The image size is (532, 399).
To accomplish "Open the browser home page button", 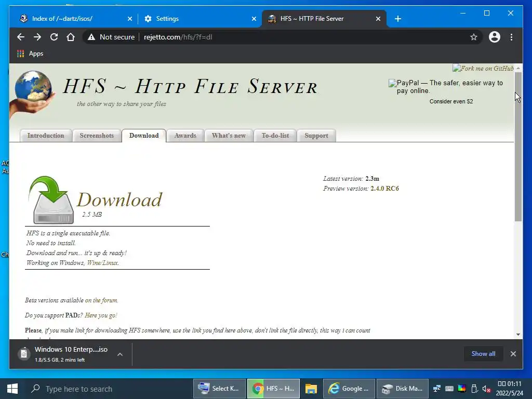I will click(71, 37).
